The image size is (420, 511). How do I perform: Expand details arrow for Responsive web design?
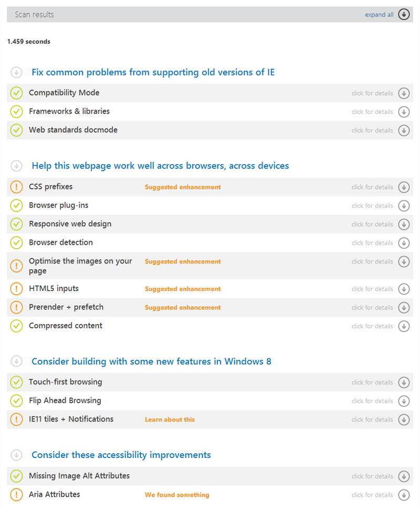[404, 224]
